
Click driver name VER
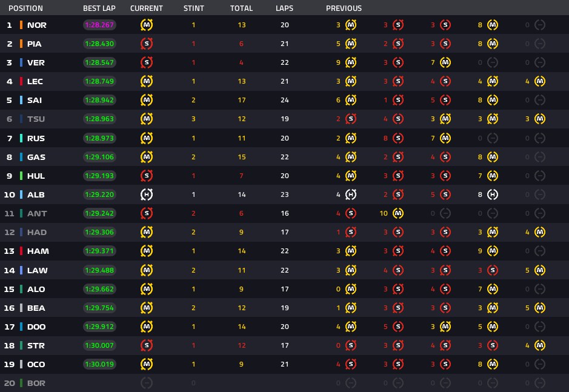pyautogui.click(x=36, y=62)
